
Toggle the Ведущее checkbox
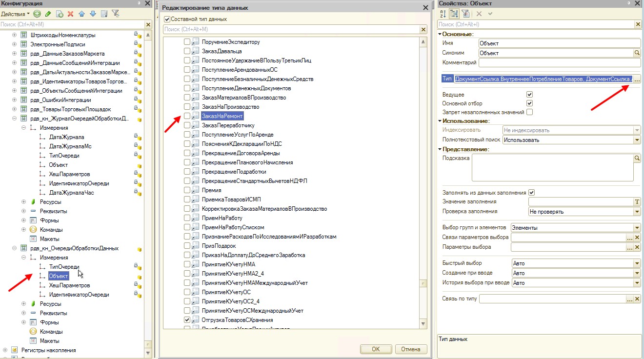pyautogui.click(x=530, y=95)
